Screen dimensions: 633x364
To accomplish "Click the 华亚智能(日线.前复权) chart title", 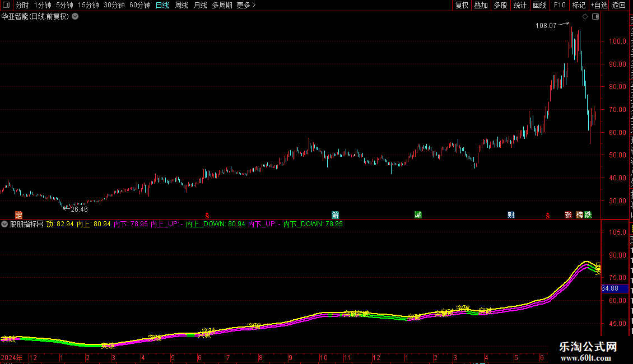I will 35,17.
